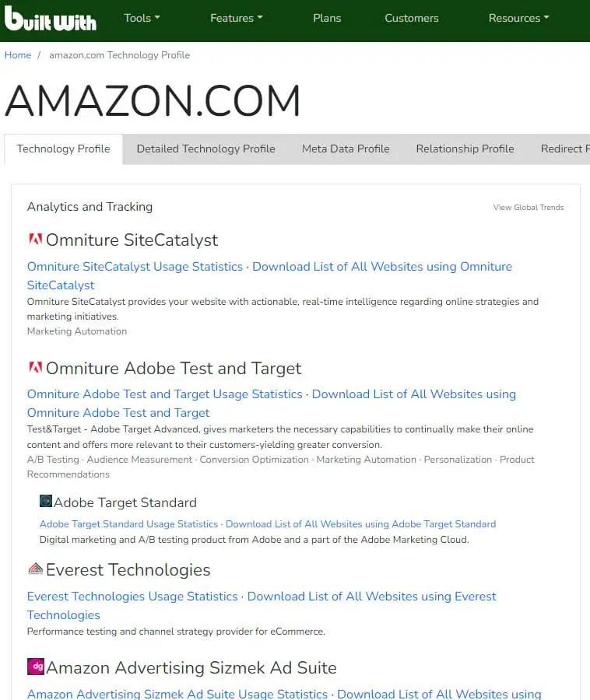Select the Adobe Target Standard icon
This screenshot has height=700, width=590.
47,502
